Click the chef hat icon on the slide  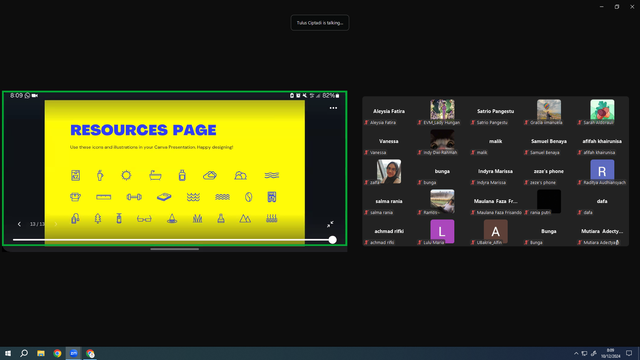pyautogui.click(x=76, y=197)
